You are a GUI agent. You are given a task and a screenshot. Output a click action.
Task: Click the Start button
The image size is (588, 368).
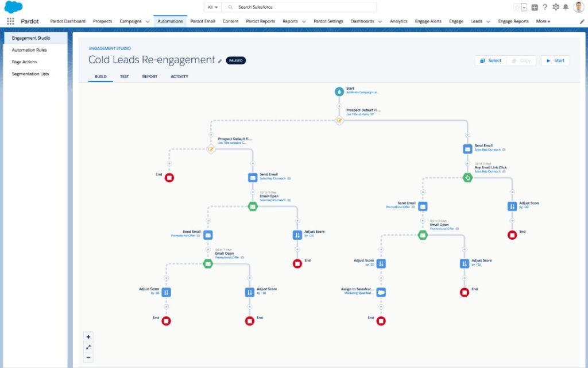[555, 60]
